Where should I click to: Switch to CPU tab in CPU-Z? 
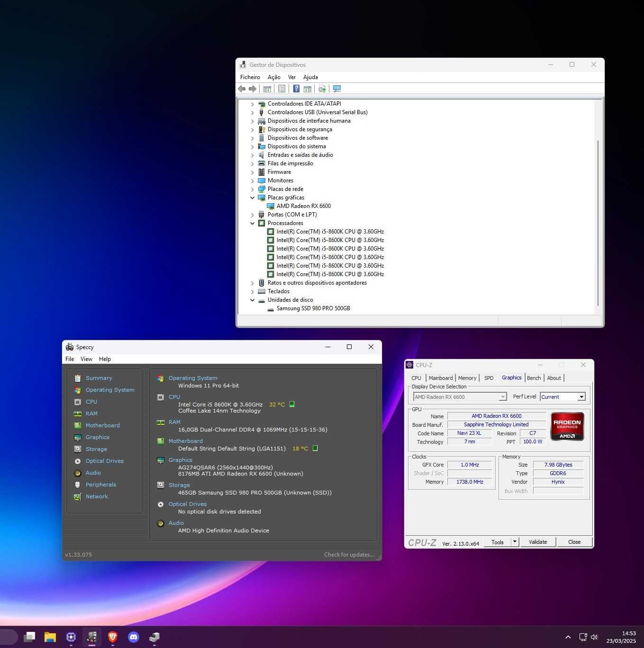416,378
